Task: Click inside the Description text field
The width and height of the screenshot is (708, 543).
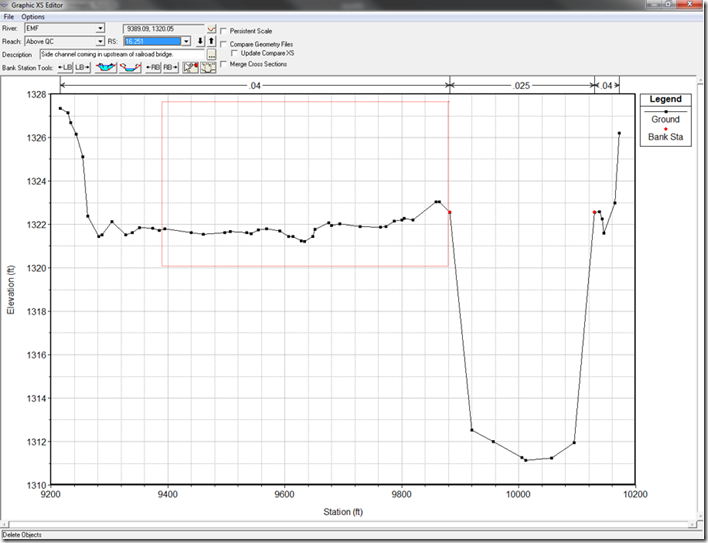Action: (120, 54)
